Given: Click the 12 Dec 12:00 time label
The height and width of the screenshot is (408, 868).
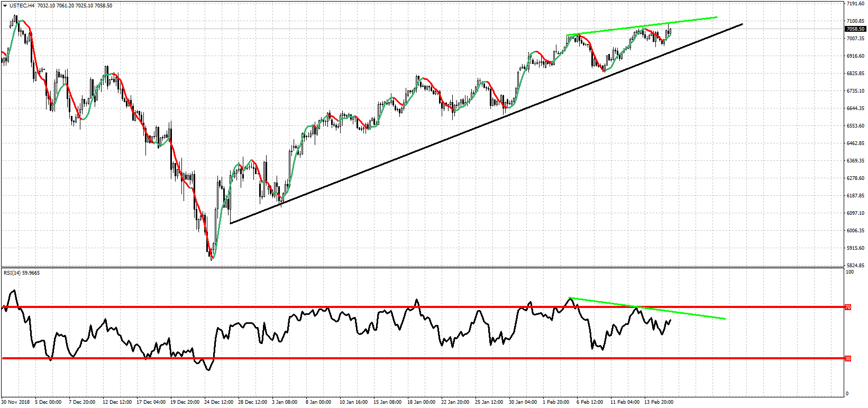Looking at the screenshot, I should tap(117, 402).
